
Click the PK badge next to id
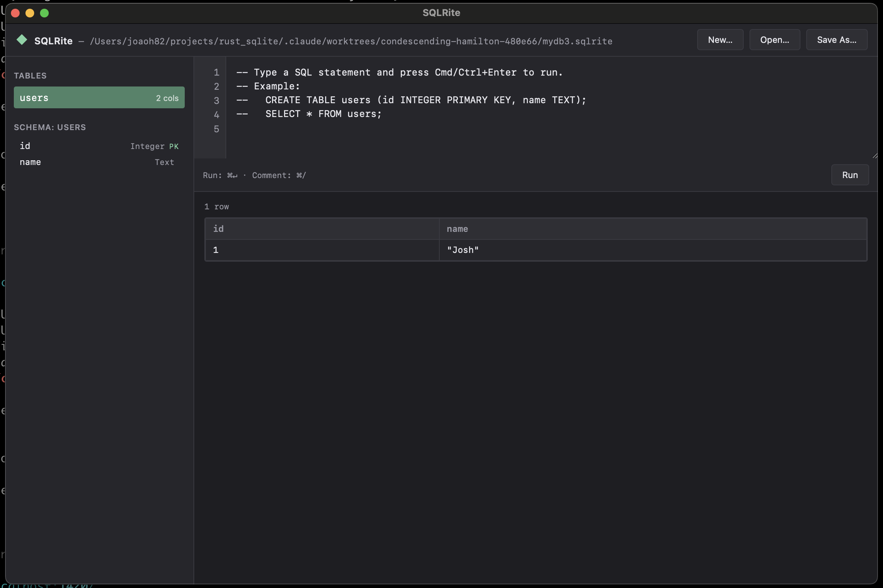click(173, 146)
